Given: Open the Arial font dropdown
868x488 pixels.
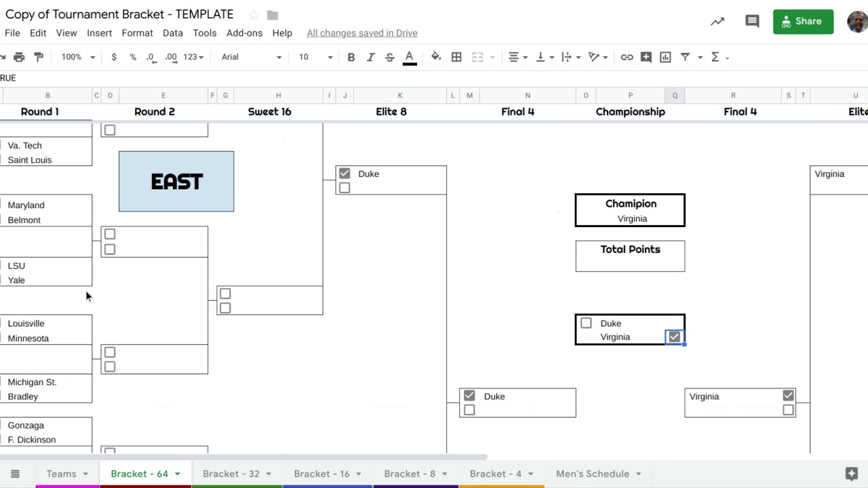Looking at the screenshot, I should [251, 57].
